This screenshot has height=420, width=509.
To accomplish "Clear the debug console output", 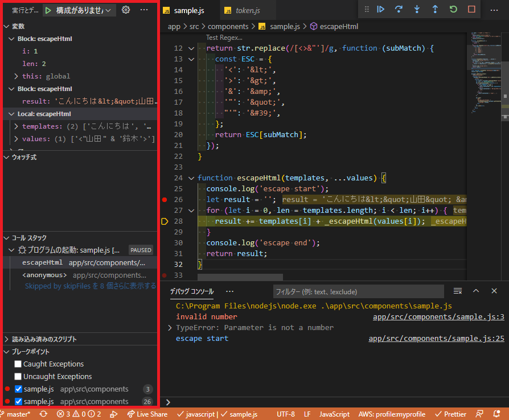I will click(x=458, y=291).
